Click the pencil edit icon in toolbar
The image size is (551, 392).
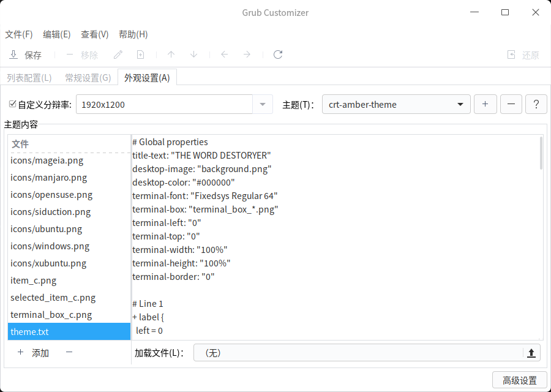click(118, 55)
